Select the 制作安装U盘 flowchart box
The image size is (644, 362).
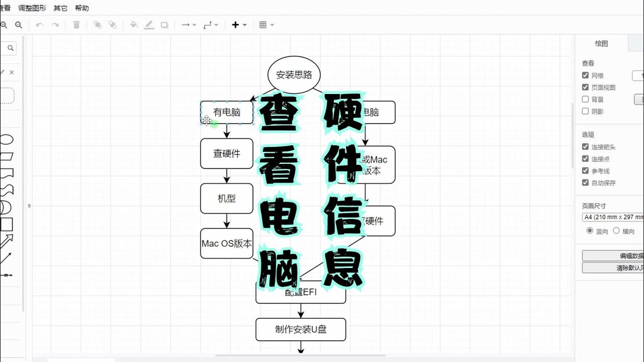[x=301, y=330]
